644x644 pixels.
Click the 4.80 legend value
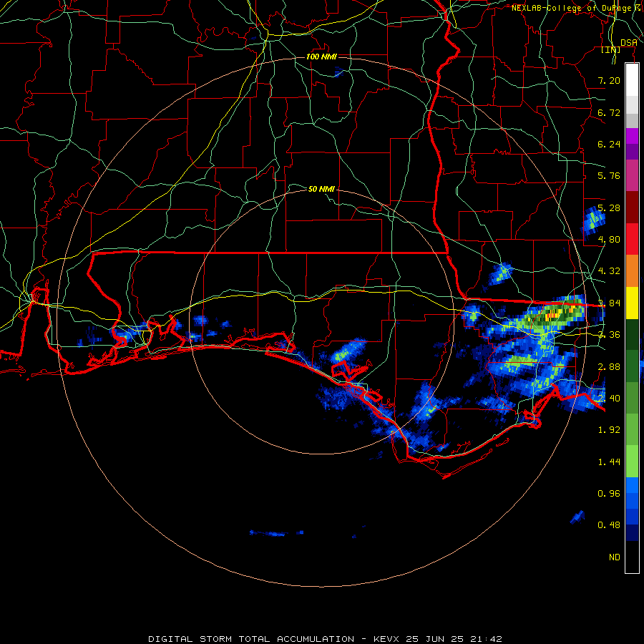click(x=609, y=240)
